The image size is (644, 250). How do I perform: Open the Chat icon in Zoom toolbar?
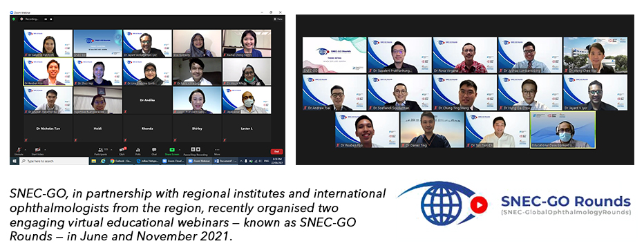click(x=154, y=150)
